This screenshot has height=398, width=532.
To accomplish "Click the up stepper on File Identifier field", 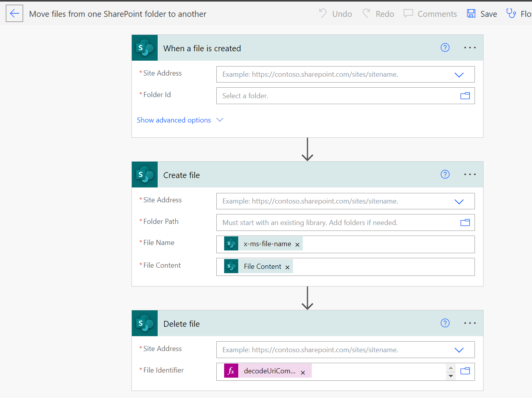I will click(x=451, y=367).
